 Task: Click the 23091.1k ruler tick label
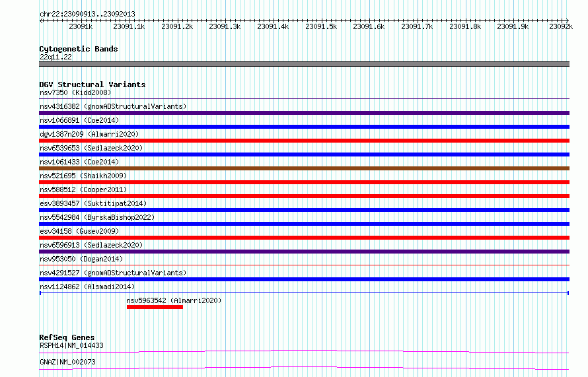pos(129,26)
